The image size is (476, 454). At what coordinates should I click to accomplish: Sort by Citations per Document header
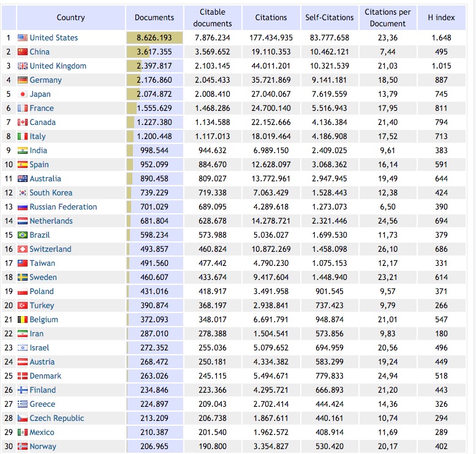[x=388, y=18]
